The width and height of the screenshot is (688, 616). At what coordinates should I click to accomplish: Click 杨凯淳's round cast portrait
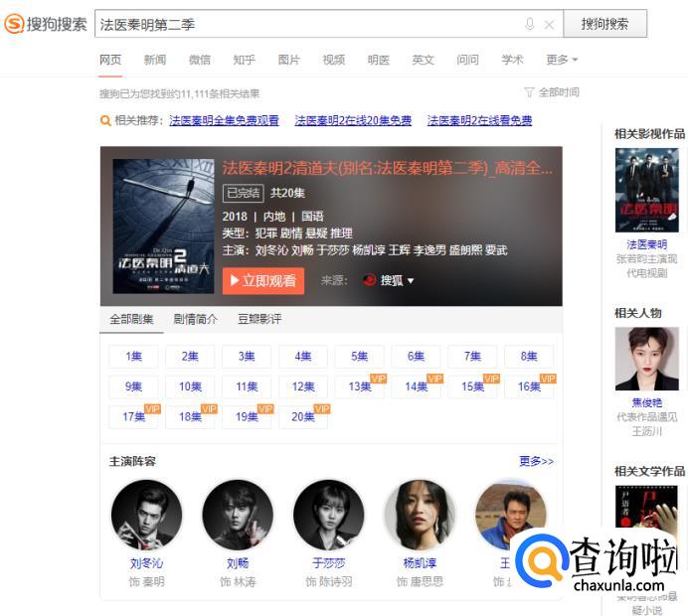(420, 516)
